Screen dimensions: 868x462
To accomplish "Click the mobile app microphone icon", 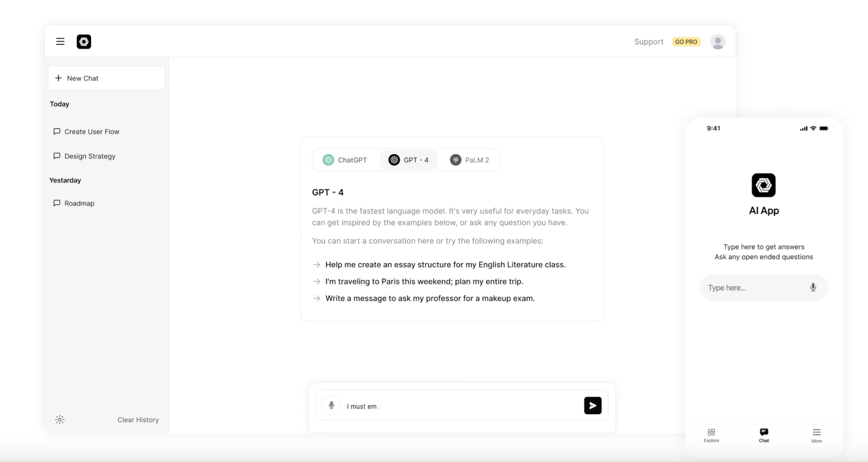I will click(x=813, y=287).
